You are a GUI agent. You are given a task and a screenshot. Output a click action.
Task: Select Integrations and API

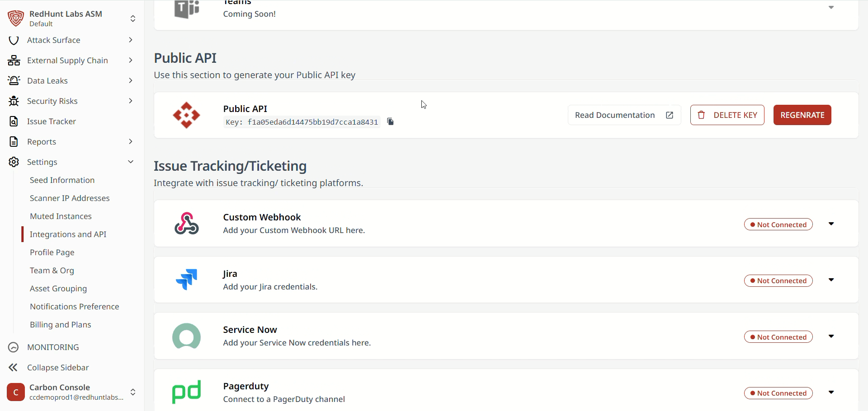[68, 234]
